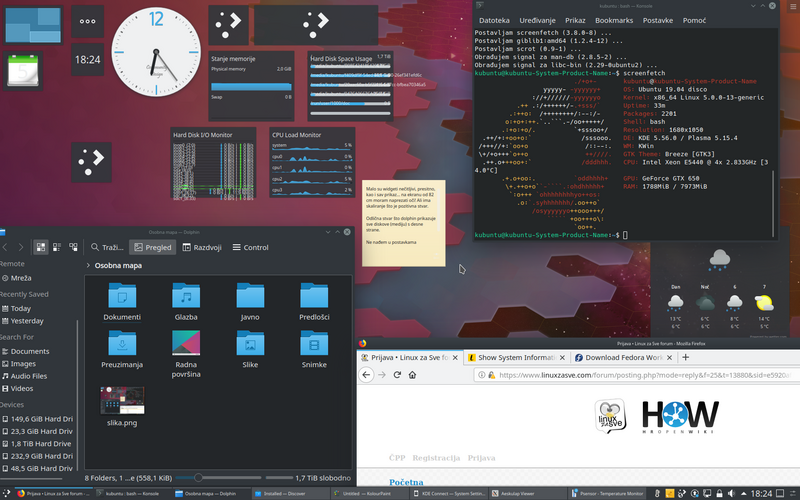This screenshot has width=800, height=500.
Task: Select Audio Files in Dolphin sidebar
Action: point(24,376)
